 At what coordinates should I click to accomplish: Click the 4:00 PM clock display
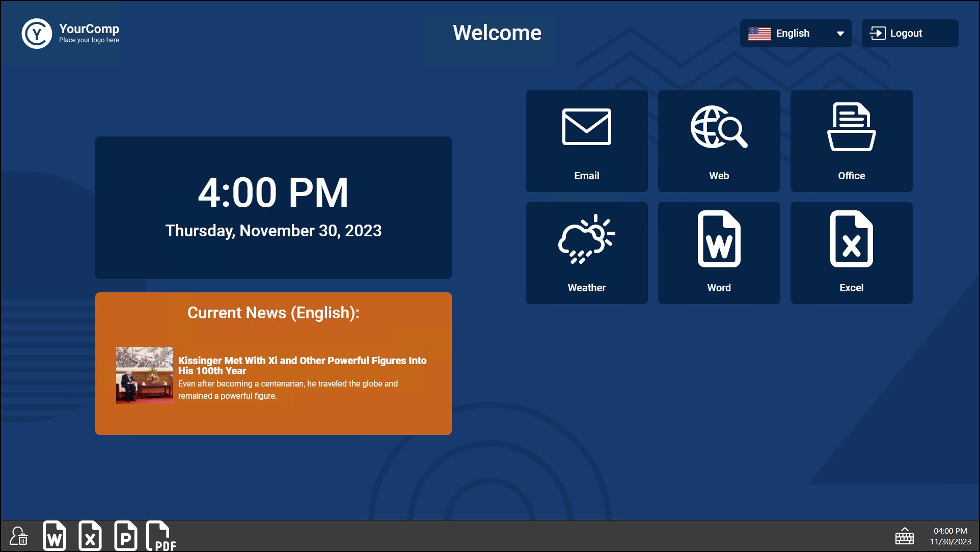click(x=273, y=192)
